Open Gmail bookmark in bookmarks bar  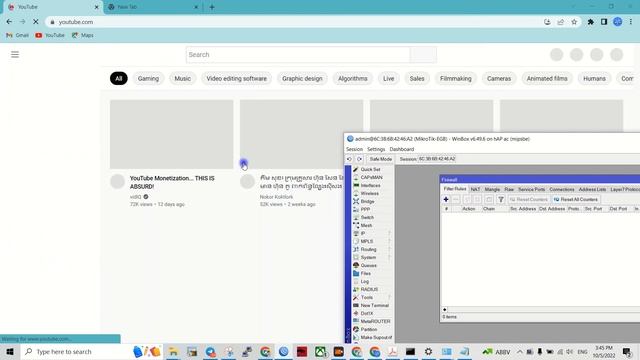[17, 35]
